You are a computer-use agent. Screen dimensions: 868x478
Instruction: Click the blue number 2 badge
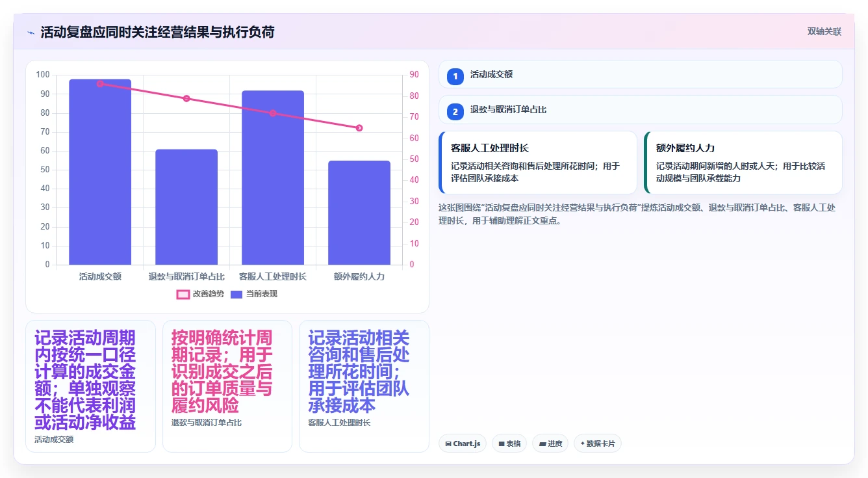tap(455, 111)
